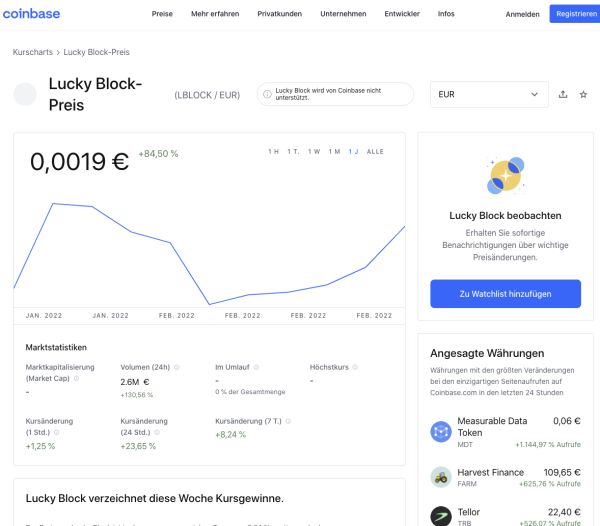600x526 pixels.
Task: Click info icon next to Volumen (24h)
Action: (177, 367)
